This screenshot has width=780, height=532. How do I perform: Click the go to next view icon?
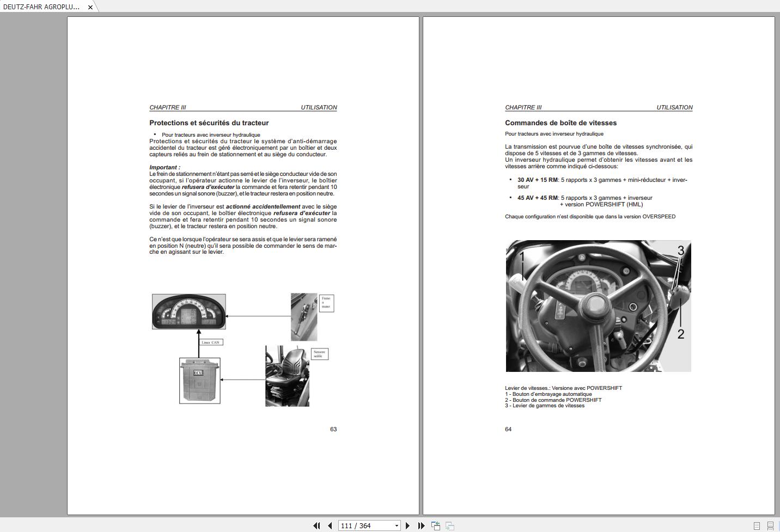tap(450, 525)
